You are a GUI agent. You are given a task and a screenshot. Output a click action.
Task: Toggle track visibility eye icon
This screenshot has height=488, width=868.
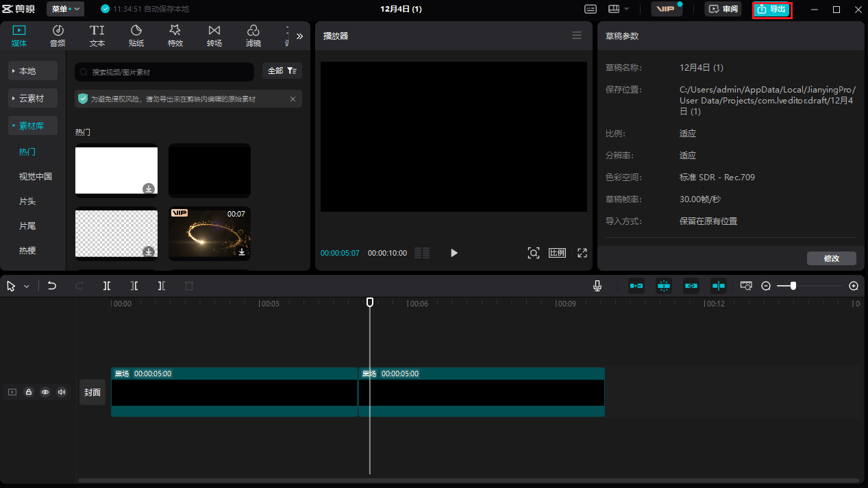coord(45,392)
